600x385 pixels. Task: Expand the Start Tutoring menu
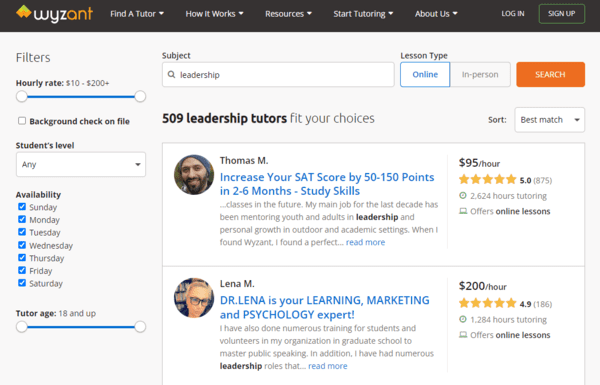click(x=363, y=14)
